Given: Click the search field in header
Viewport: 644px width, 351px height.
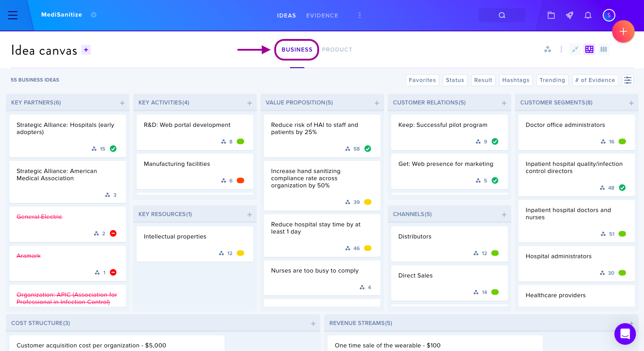Looking at the screenshot, I should (502, 15).
